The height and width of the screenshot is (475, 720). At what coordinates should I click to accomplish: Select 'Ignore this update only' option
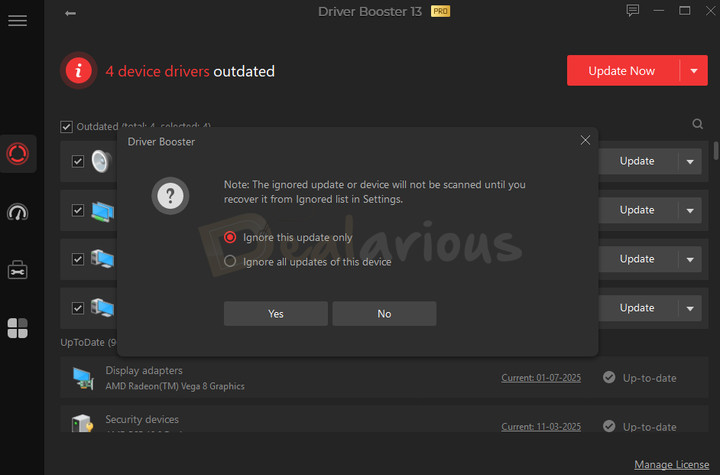point(231,237)
